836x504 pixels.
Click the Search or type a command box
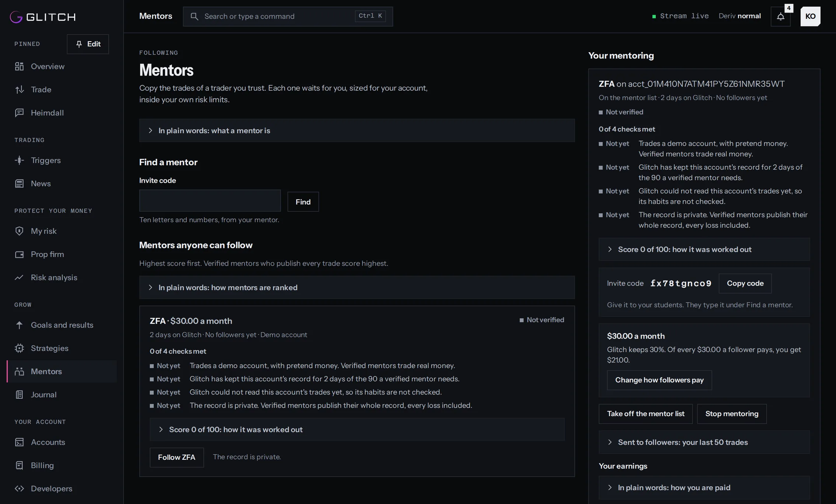(x=288, y=16)
